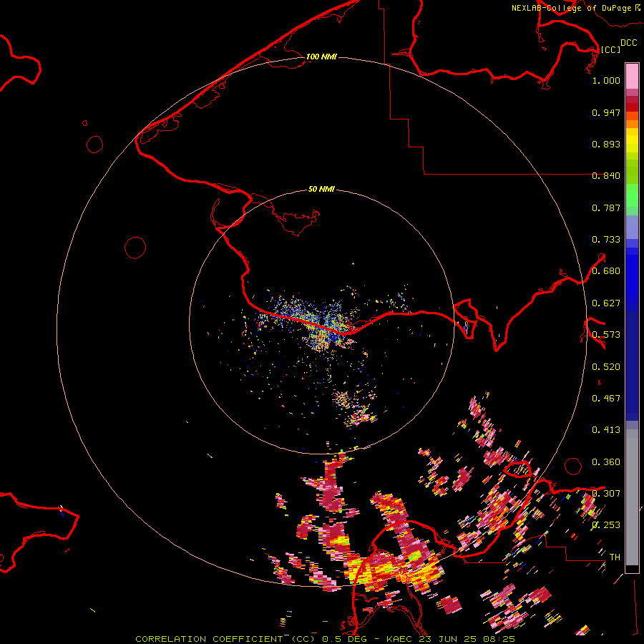
Task: Click the KAEC 23 JUN 25 08:25 timestamp
Action: [450, 639]
